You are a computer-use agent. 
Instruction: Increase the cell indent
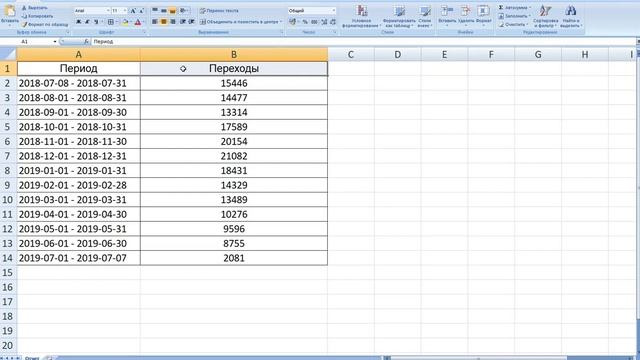[191, 22]
